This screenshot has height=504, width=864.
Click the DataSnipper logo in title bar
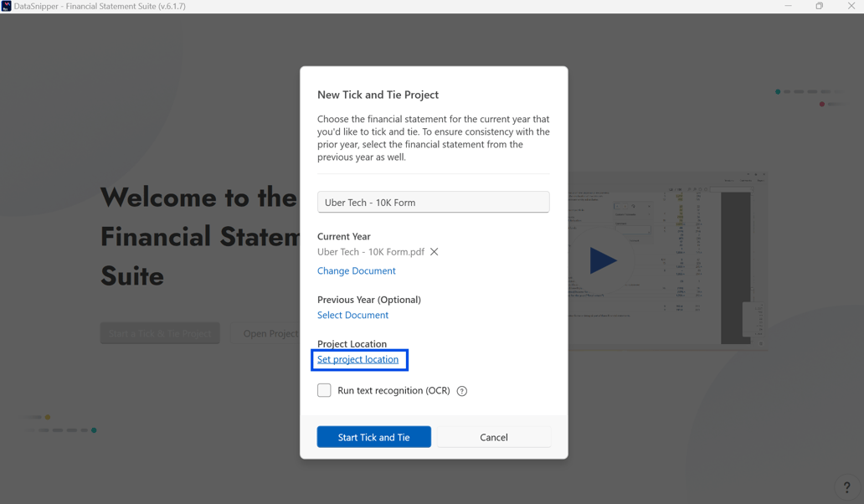(9, 7)
